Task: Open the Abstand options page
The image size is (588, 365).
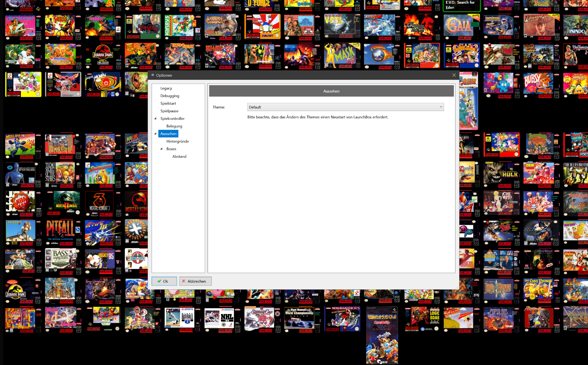Action: point(180,157)
